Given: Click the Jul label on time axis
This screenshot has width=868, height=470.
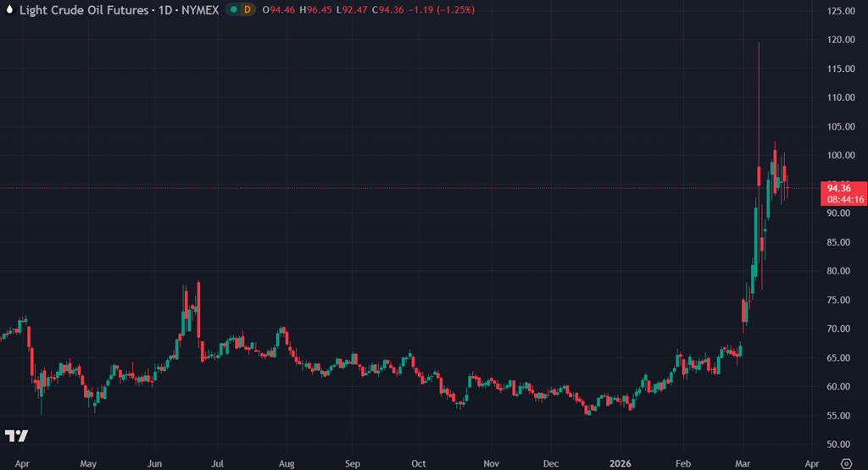Looking at the screenshot, I should (x=217, y=464).
